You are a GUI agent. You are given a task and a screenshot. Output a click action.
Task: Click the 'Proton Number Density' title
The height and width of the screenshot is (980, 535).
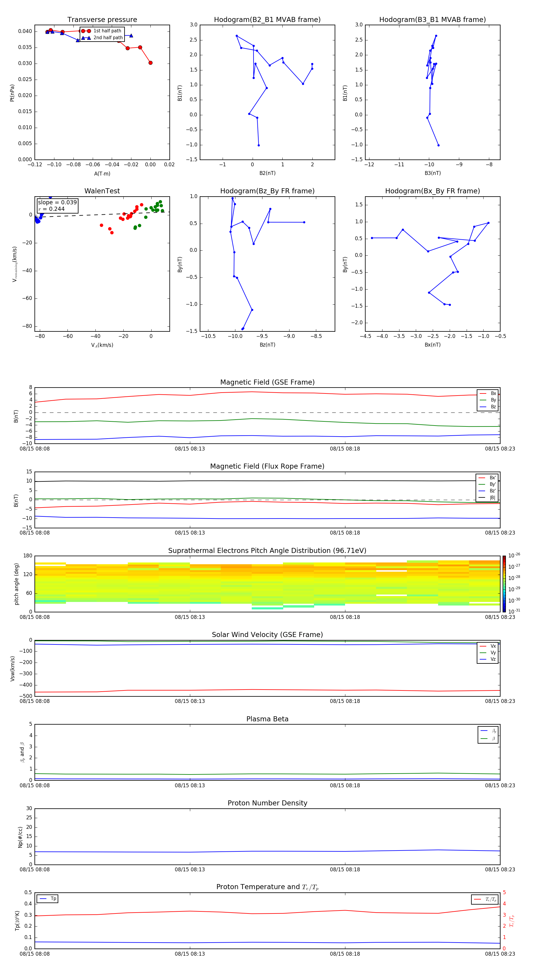pyautogui.click(x=267, y=803)
